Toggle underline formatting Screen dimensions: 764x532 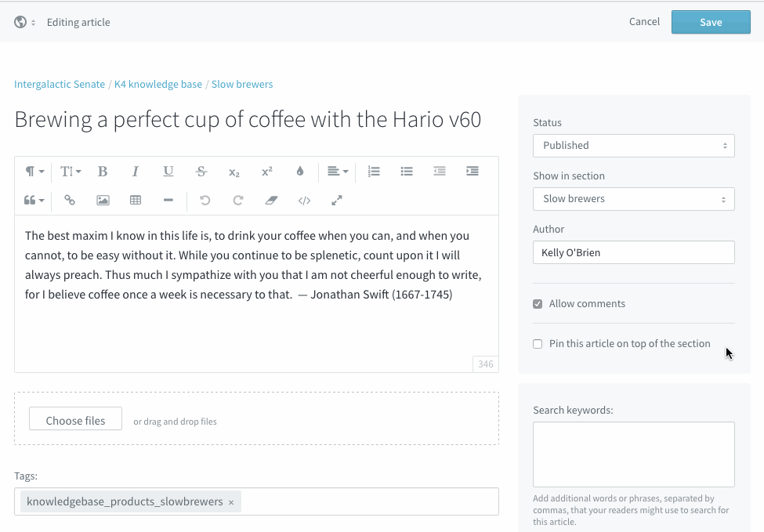click(168, 172)
